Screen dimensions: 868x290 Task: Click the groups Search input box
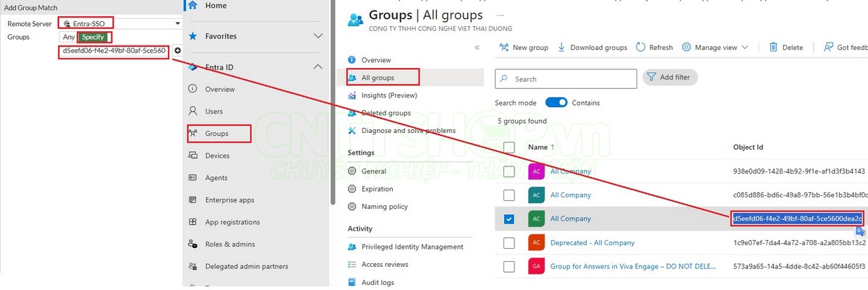566,79
